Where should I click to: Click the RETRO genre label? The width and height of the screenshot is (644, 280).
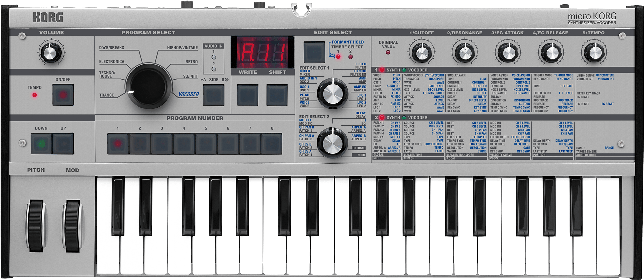(192, 62)
